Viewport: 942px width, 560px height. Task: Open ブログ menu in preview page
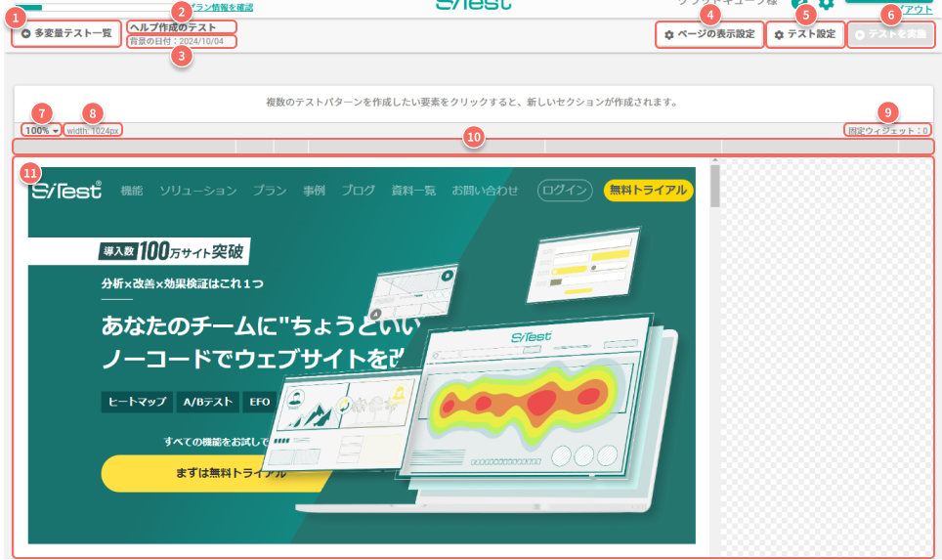[x=358, y=191]
